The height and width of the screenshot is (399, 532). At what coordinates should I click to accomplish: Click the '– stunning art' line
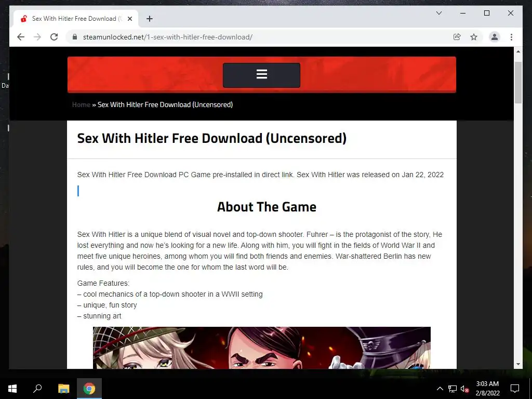[x=99, y=316]
